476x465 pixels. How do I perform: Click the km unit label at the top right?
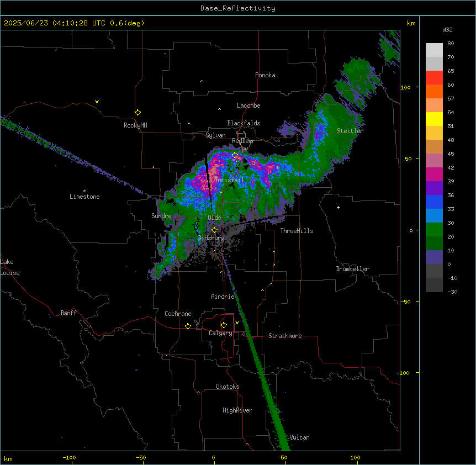(411, 23)
